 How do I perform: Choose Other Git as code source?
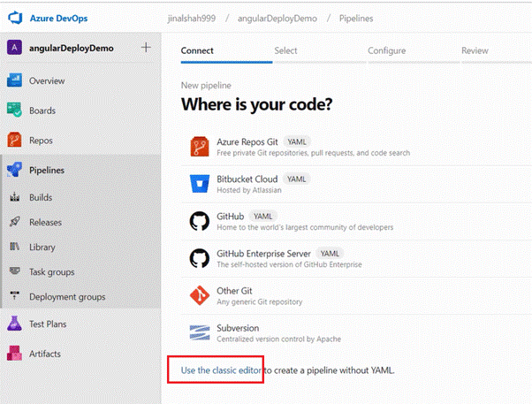point(356,296)
